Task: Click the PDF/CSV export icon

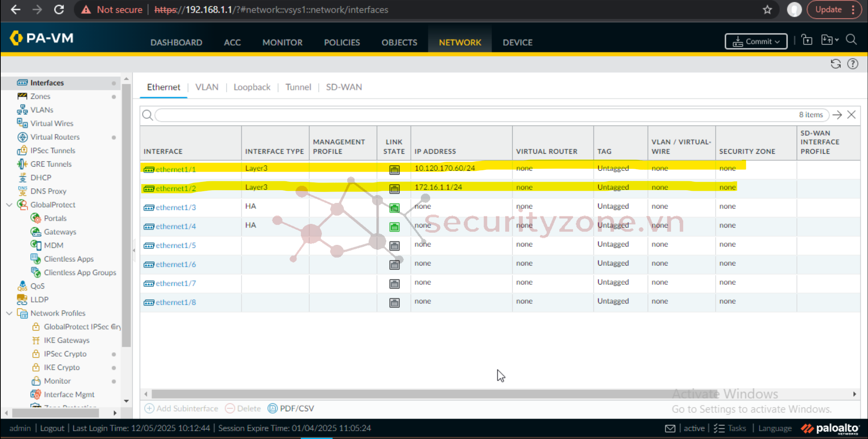Action: pyautogui.click(x=273, y=408)
